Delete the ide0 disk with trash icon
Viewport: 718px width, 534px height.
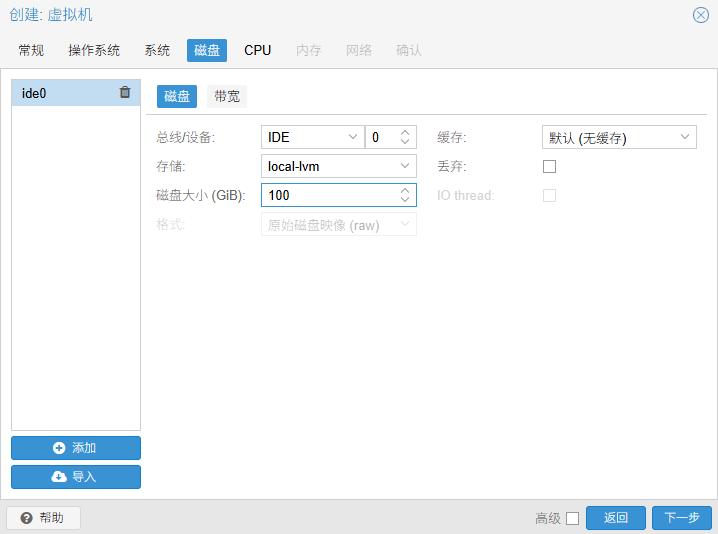coord(125,93)
